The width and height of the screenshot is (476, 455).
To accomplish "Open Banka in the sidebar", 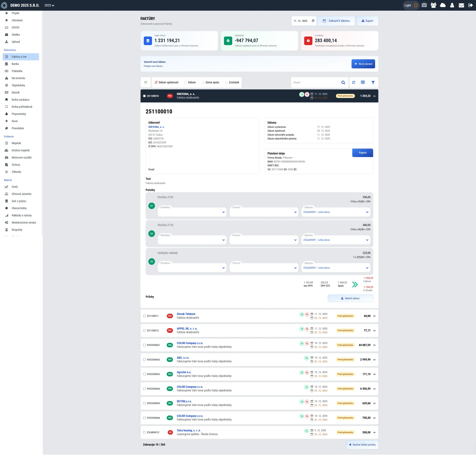I will tap(15, 64).
